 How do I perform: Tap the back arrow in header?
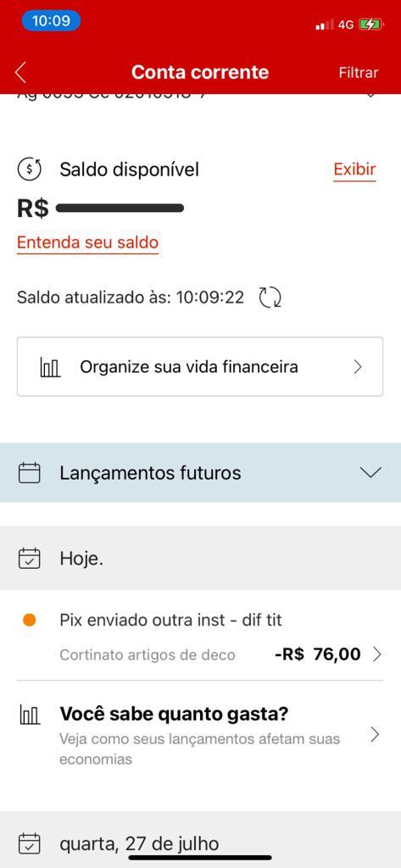[20, 73]
